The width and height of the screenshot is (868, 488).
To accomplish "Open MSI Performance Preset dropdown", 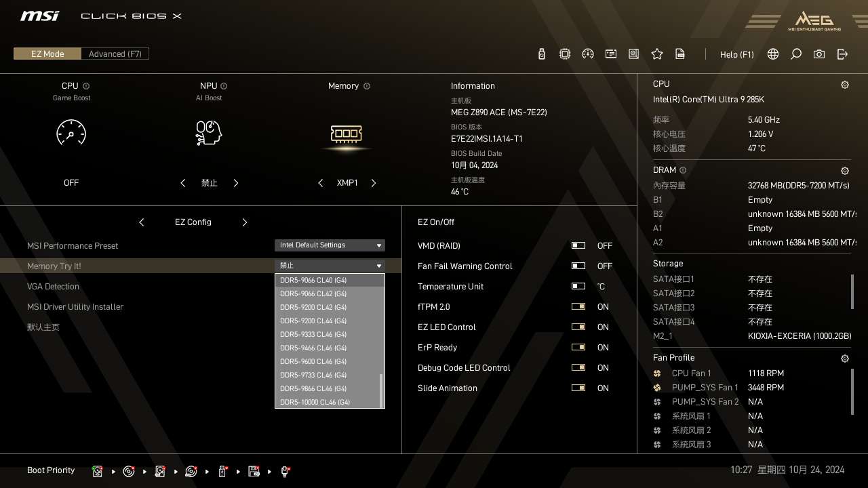I will pyautogui.click(x=330, y=245).
